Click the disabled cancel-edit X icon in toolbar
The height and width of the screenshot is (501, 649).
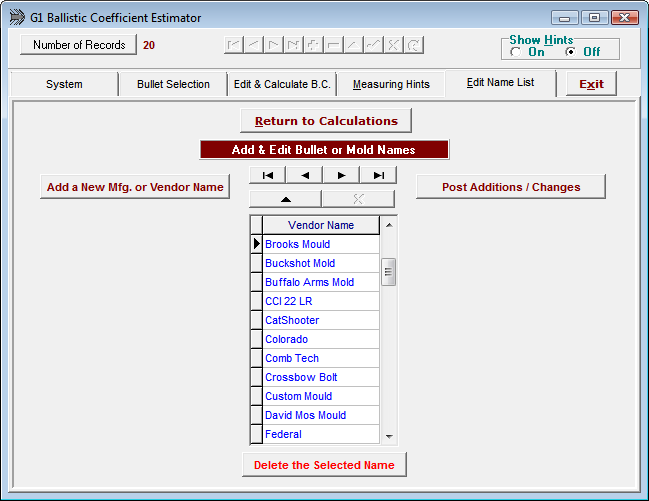click(394, 45)
